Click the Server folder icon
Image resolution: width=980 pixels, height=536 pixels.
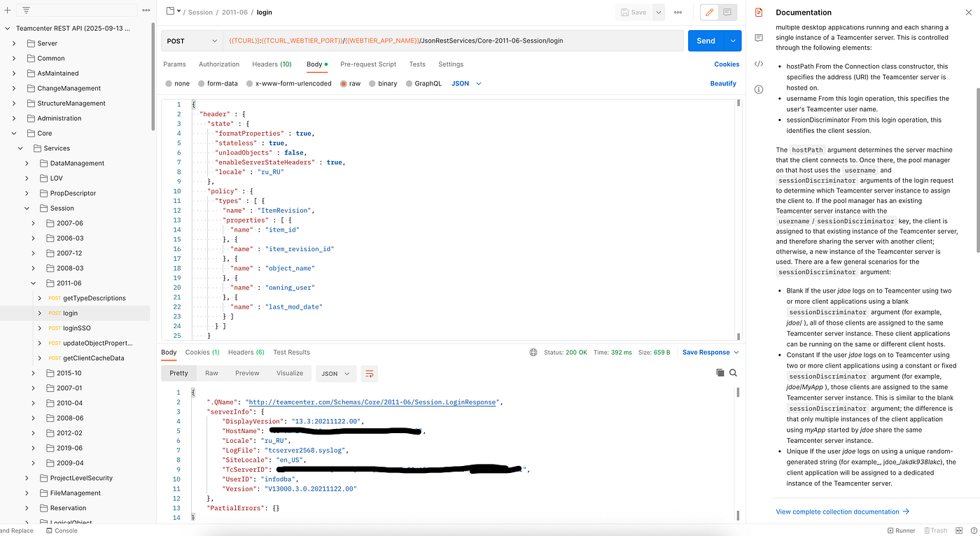pos(31,43)
